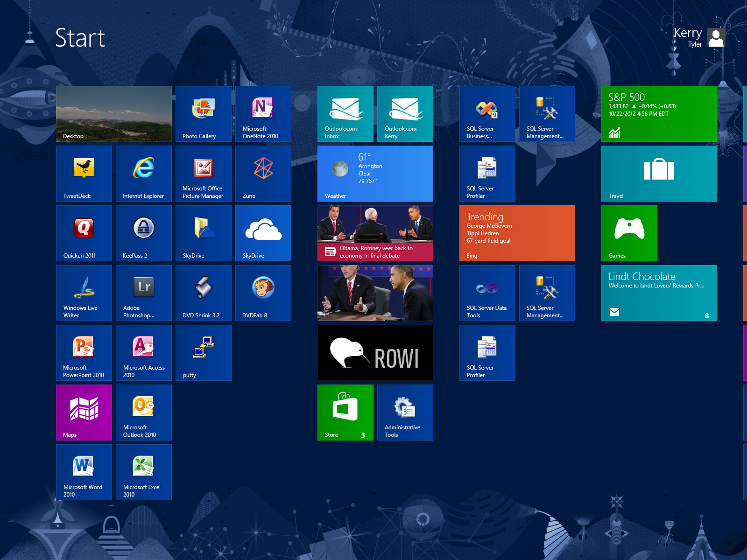This screenshot has width=747, height=560.
Task: Open the S&P 500 finance tile
Action: [x=659, y=113]
